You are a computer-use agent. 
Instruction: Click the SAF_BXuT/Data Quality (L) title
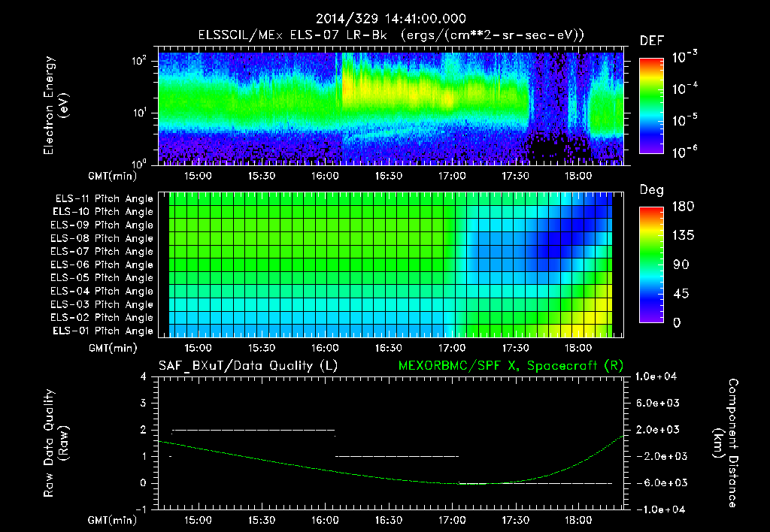(x=248, y=366)
